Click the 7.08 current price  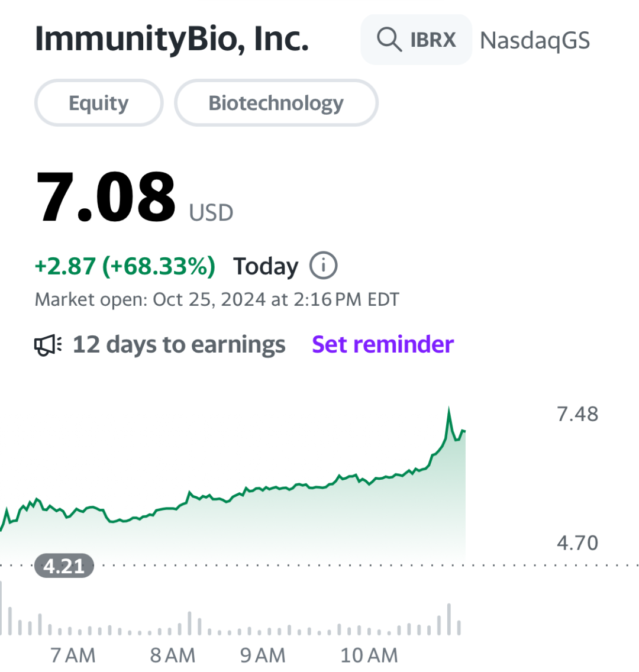coord(106,197)
